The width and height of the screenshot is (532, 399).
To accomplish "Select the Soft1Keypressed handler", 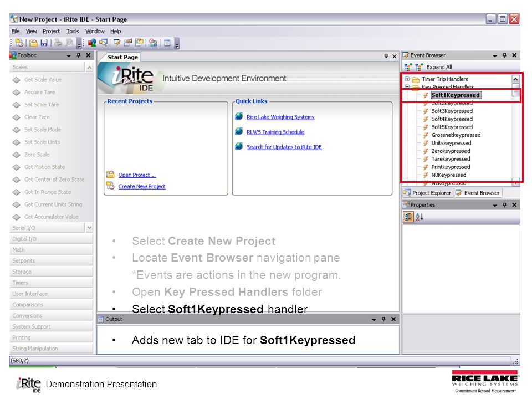I will click(456, 95).
